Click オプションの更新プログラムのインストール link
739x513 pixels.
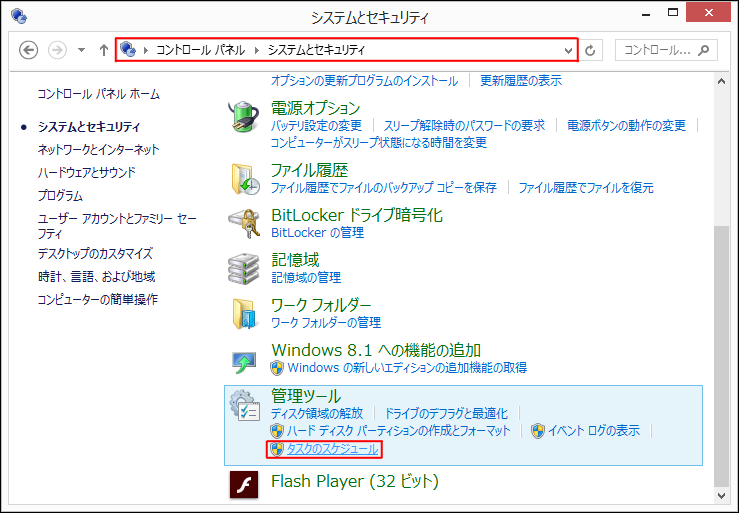pyautogui.click(x=364, y=81)
